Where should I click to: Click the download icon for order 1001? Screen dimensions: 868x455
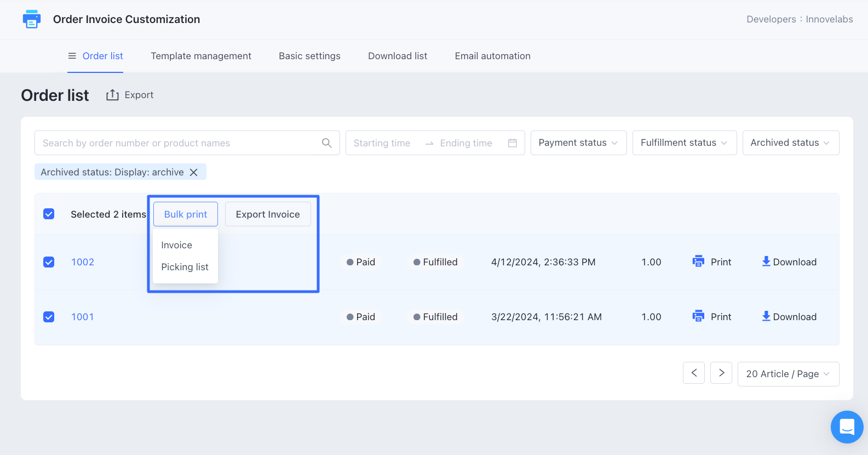click(x=766, y=316)
